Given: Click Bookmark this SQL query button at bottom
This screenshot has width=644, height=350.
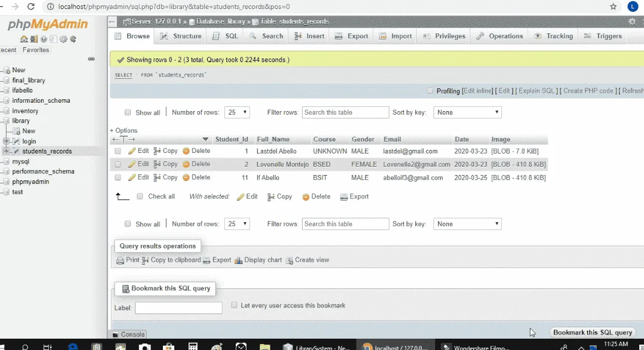Looking at the screenshot, I should pyautogui.click(x=592, y=332).
